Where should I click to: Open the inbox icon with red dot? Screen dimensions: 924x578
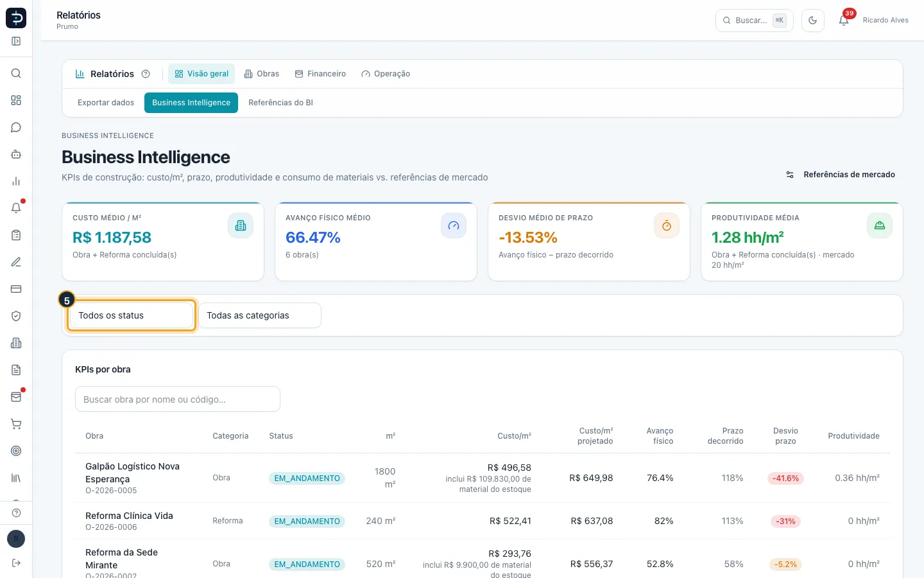click(16, 397)
